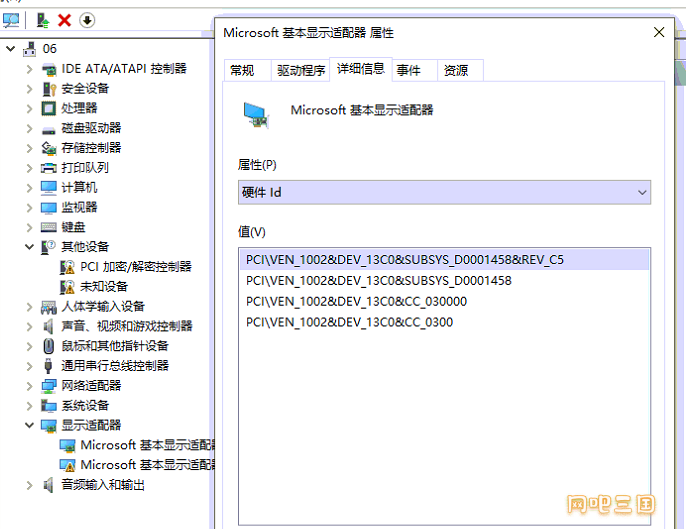The width and height of the screenshot is (686, 529).
Task: Select 未知设备 in the device tree
Action: pyautogui.click(x=104, y=287)
